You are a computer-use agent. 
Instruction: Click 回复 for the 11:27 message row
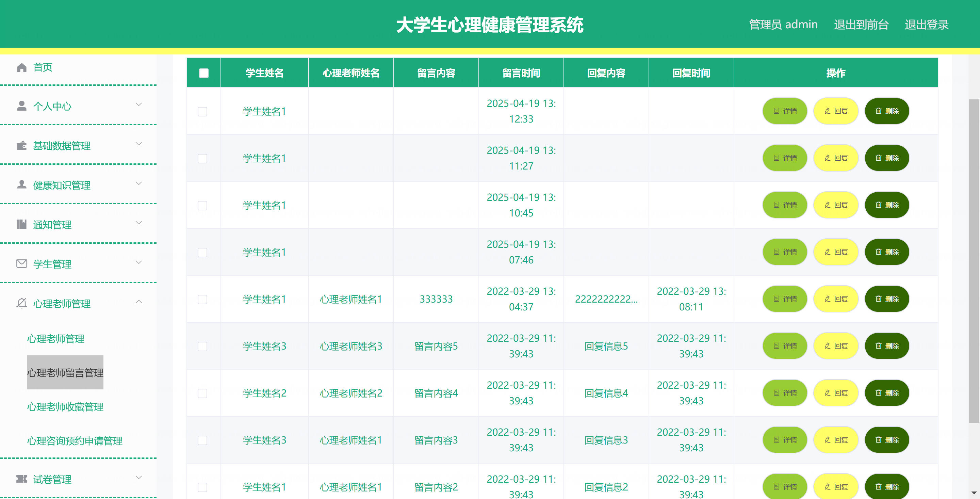coord(836,158)
